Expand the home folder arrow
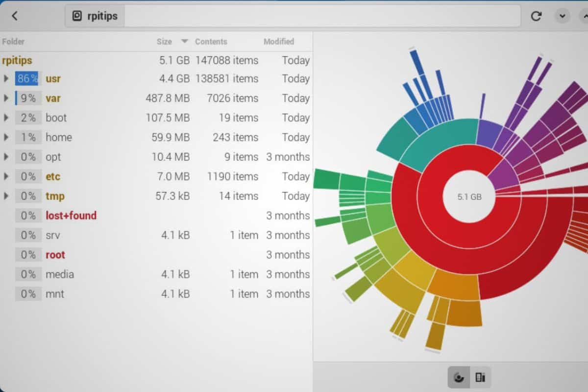This screenshot has height=392, width=588. (x=6, y=137)
